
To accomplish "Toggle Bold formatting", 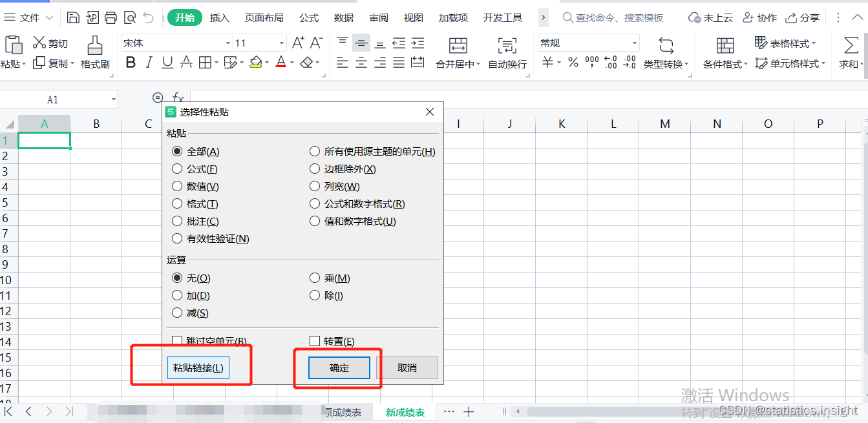I will point(131,63).
